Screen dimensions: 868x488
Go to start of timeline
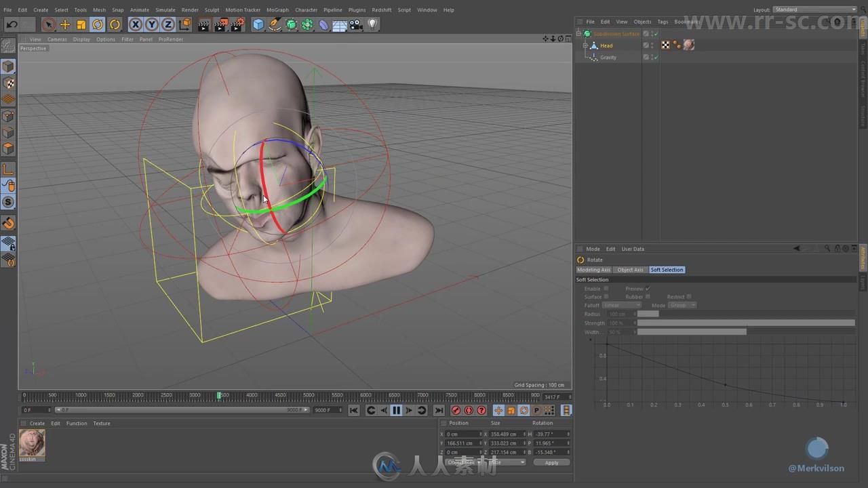(x=353, y=410)
